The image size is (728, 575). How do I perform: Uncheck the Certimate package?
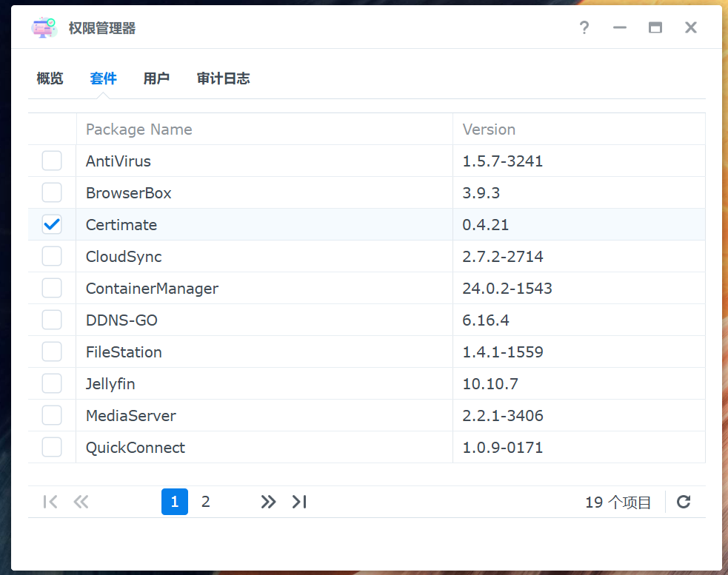point(51,224)
